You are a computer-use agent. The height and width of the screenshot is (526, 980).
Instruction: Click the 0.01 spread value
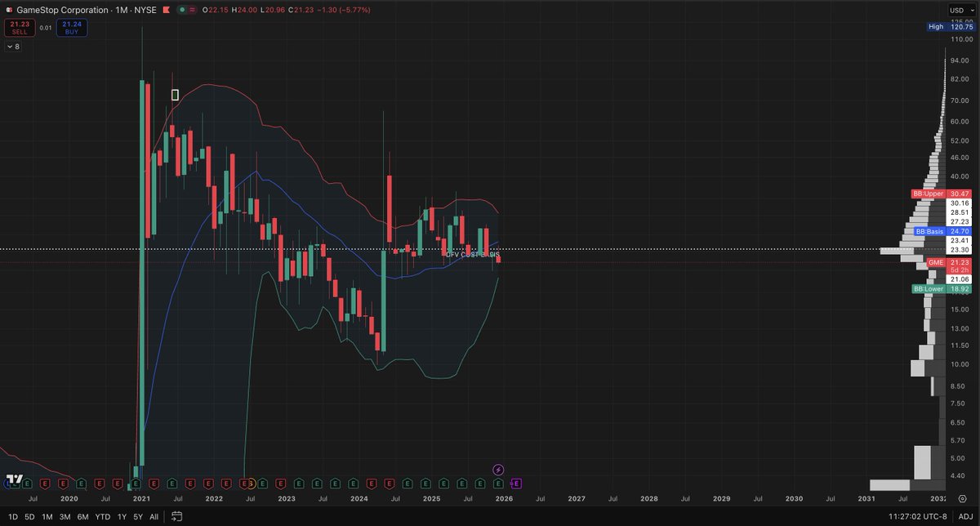tap(45, 29)
